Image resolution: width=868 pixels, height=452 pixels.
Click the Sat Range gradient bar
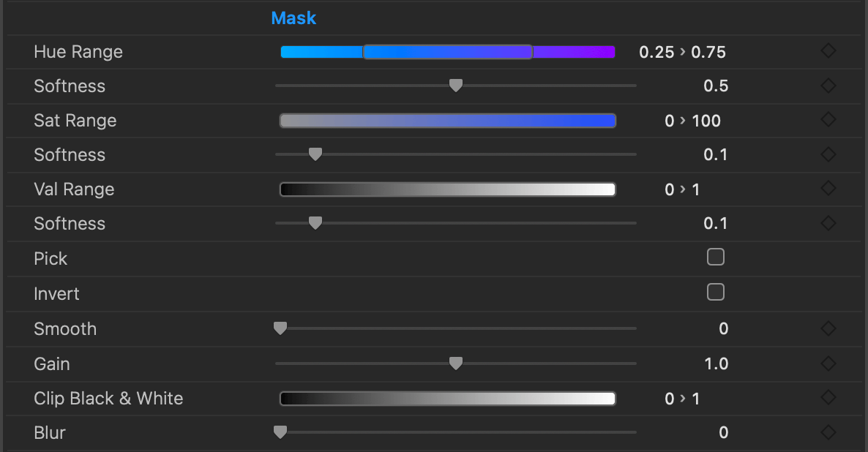click(x=447, y=121)
